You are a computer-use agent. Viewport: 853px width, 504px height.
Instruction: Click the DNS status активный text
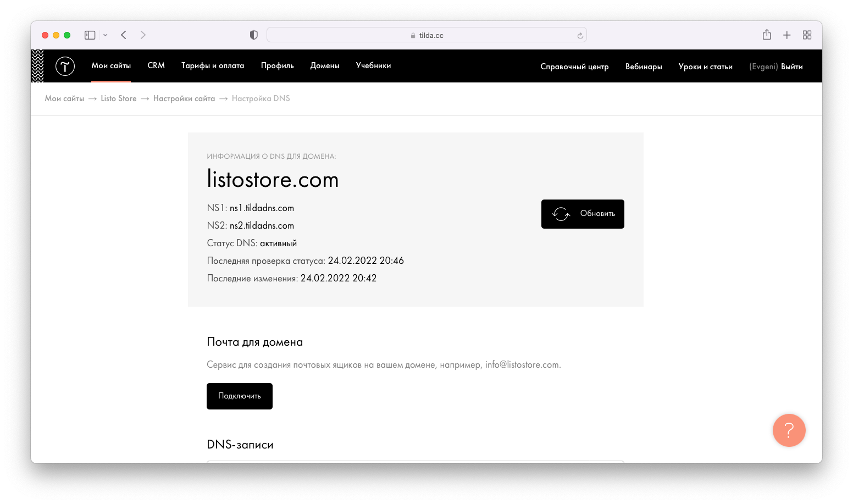[x=278, y=243]
